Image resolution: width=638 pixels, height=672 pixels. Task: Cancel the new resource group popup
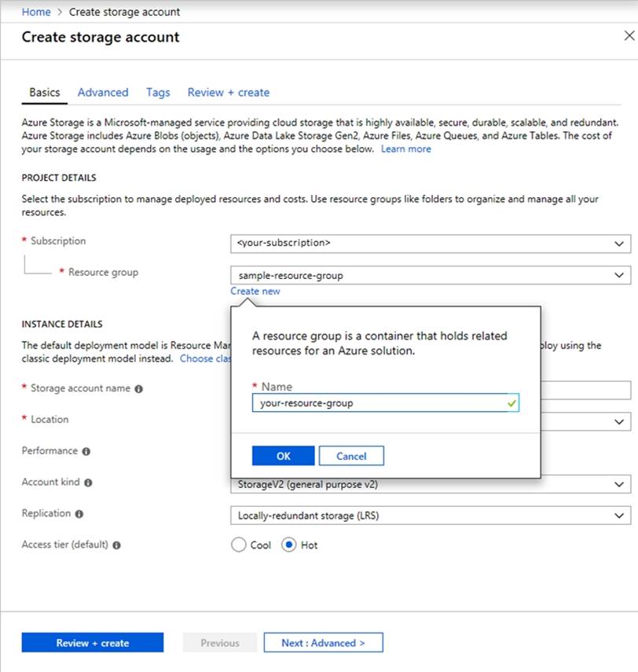pos(351,456)
